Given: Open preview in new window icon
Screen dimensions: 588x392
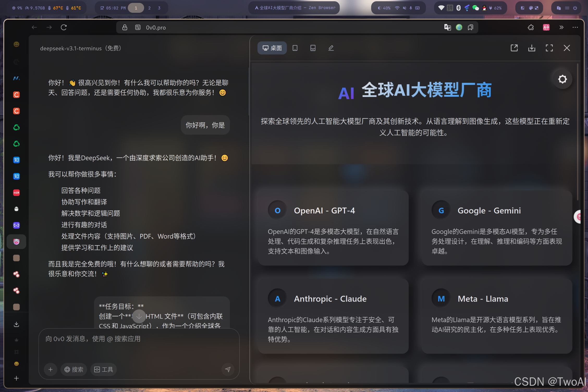Looking at the screenshot, I should coord(514,48).
